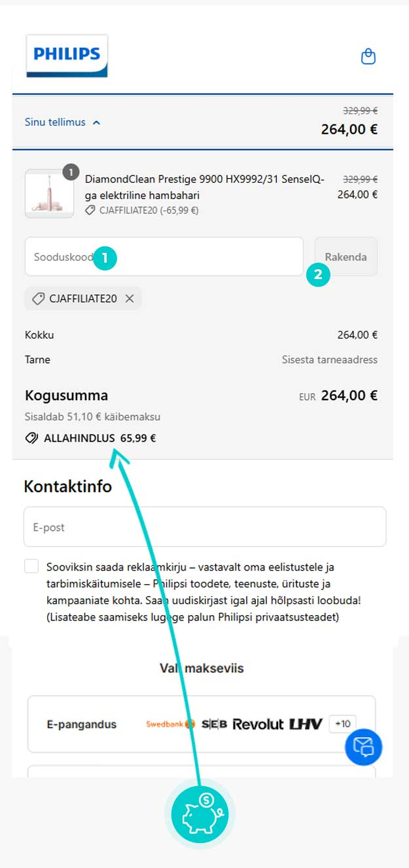Open the shopping cart bag icon
This screenshot has width=409, height=868.
tap(368, 56)
